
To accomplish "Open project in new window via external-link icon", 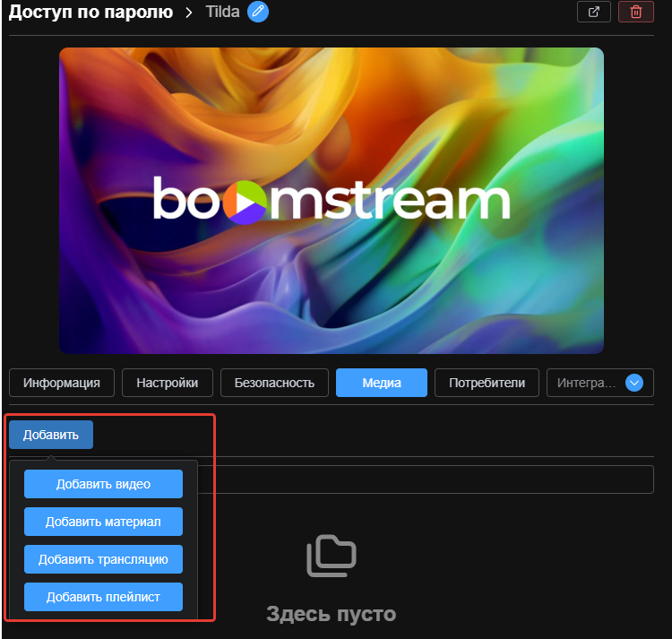I will [x=593, y=12].
